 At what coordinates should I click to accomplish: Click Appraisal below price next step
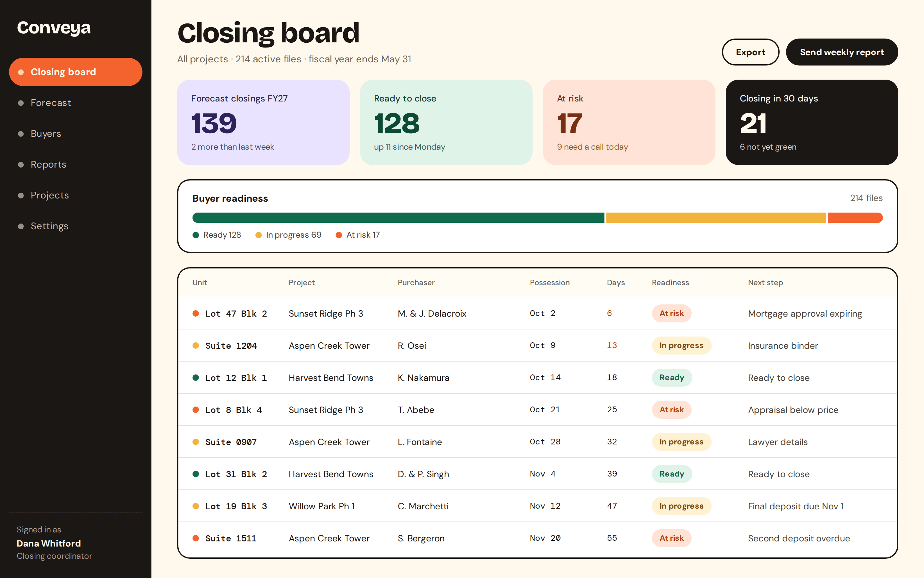793,410
